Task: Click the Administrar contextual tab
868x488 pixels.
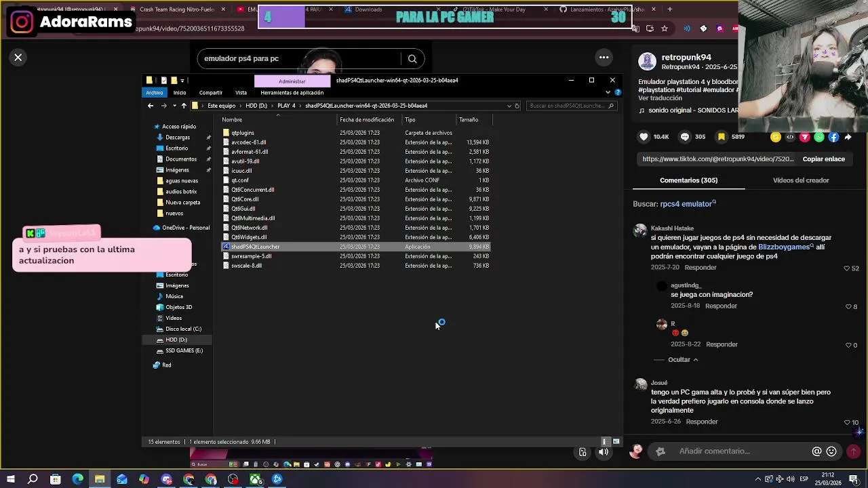Action: [292, 81]
